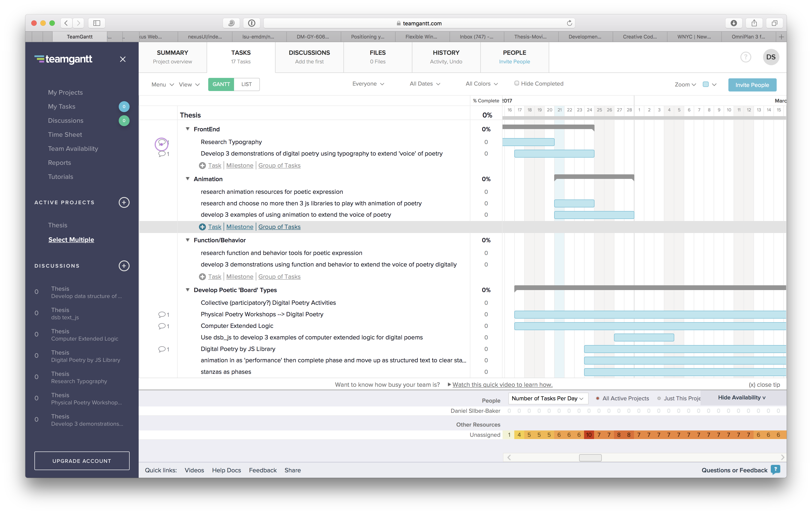Image resolution: width=812 pixels, height=514 pixels.
Task: Click Safari back navigation arrow
Action: click(66, 23)
